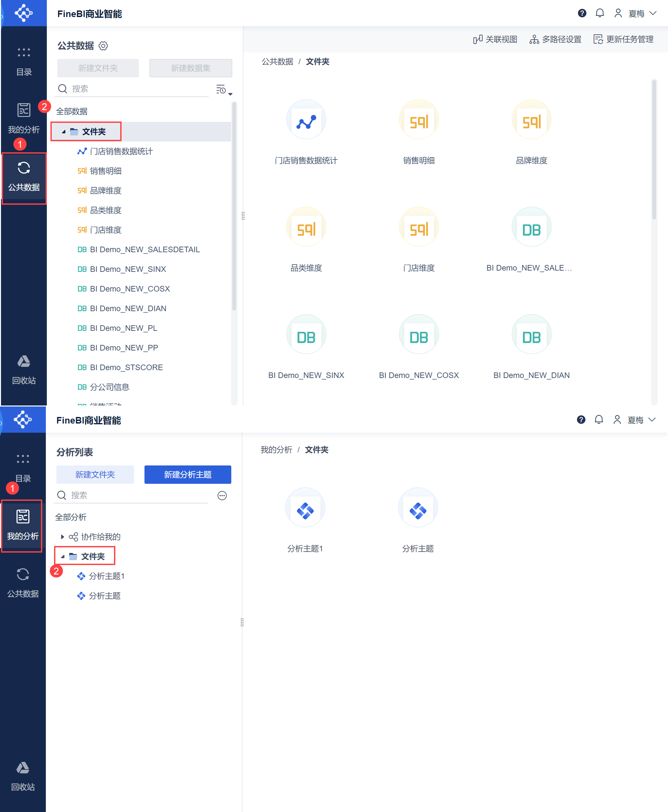Collapse the 文件夹 node in 全部数据 tree
This screenshot has height=812, width=668.
[64, 132]
